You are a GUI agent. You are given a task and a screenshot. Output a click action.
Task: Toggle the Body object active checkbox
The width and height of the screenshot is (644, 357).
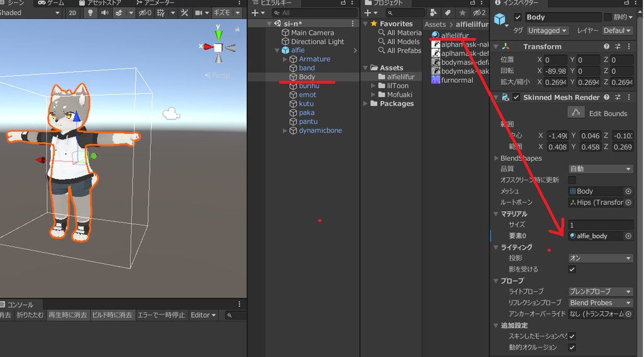pyautogui.click(x=518, y=17)
